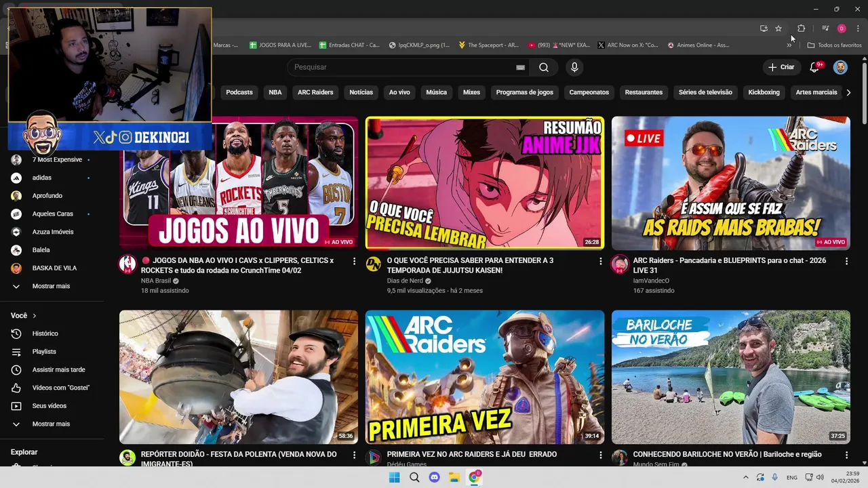Screen dimensions: 868x488
Task: Open the ARC Raiders live stream thumbnail
Action: [731, 183]
